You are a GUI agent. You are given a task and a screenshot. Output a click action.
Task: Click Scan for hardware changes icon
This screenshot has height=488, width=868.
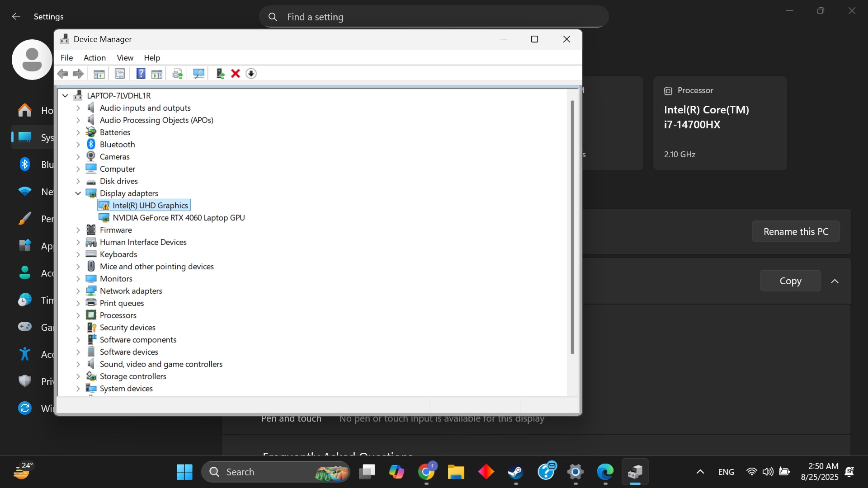[198, 74]
